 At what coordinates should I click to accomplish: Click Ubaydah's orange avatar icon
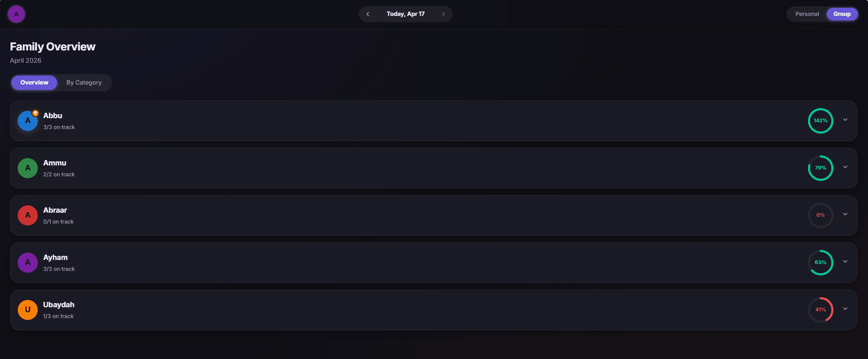coord(28,310)
